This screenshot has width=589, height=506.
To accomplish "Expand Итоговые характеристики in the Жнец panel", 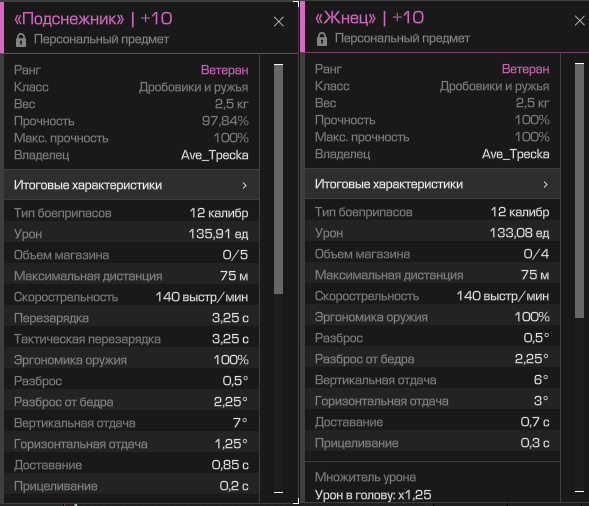I will click(x=432, y=184).
